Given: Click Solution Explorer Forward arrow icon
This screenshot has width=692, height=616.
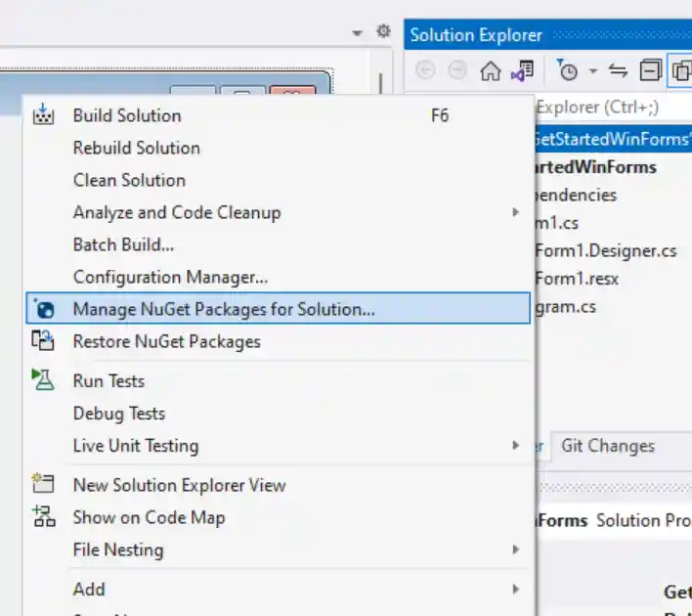Looking at the screenshot, I should tap(457, 70).
